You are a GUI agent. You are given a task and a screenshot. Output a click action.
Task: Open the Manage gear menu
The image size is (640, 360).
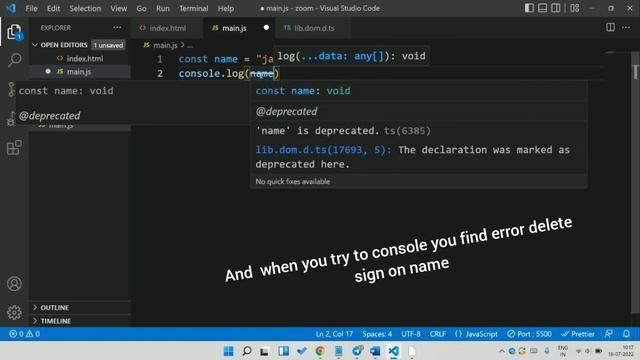14,312
